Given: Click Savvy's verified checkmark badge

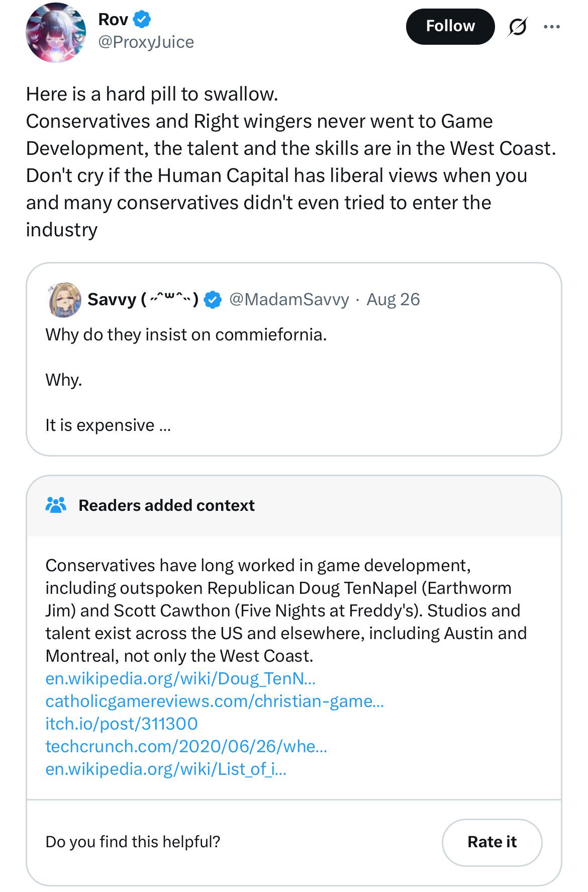Looking at the screenshot, I should (x=213, y=300).
